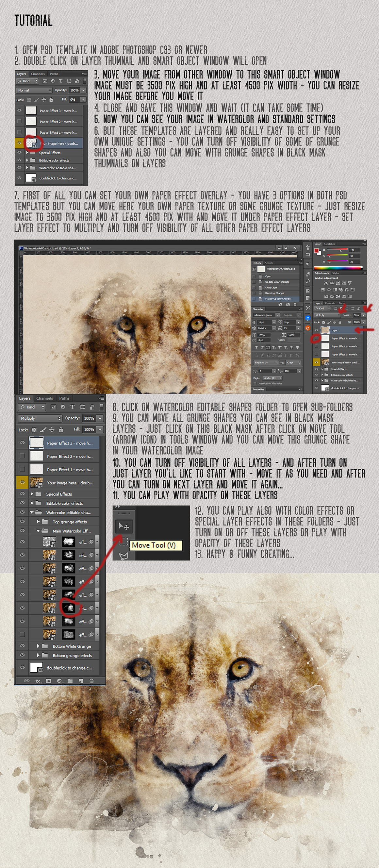Open the Actions tab beside History
379x868 pixels.
pyautogui.click(x=269, y=263)
